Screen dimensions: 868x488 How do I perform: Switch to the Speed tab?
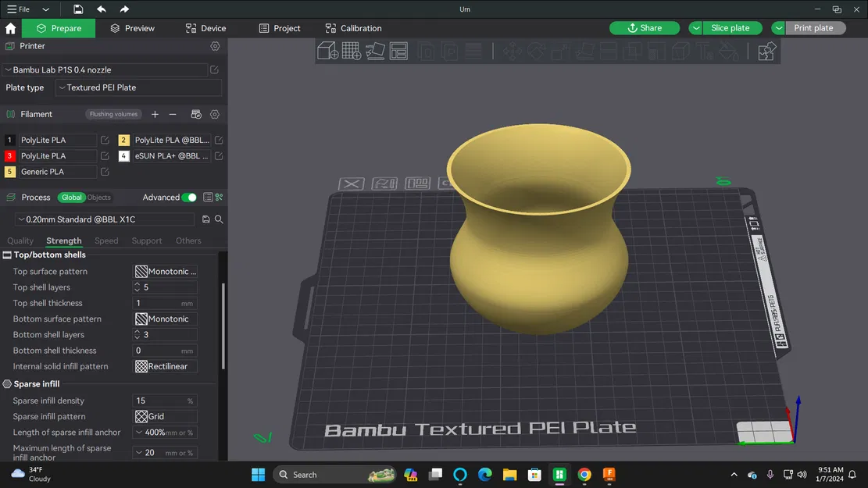[x=106, y=240]
